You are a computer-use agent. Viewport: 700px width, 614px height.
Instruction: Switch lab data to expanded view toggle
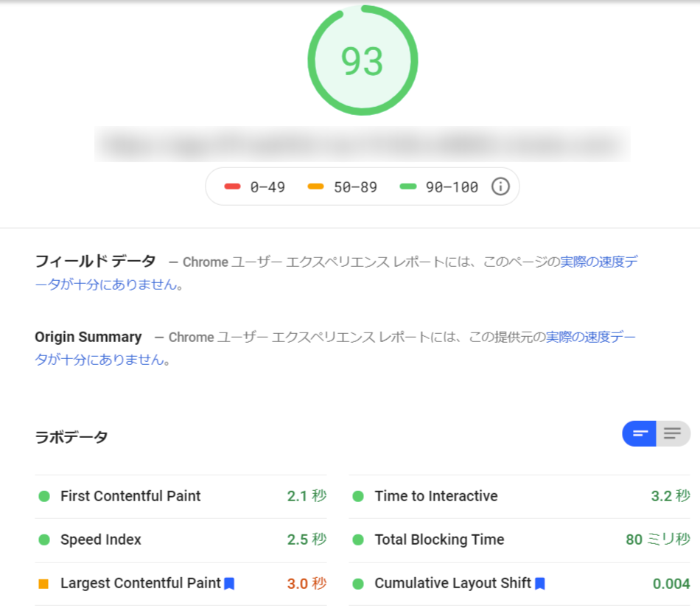[x=673, y=433]
